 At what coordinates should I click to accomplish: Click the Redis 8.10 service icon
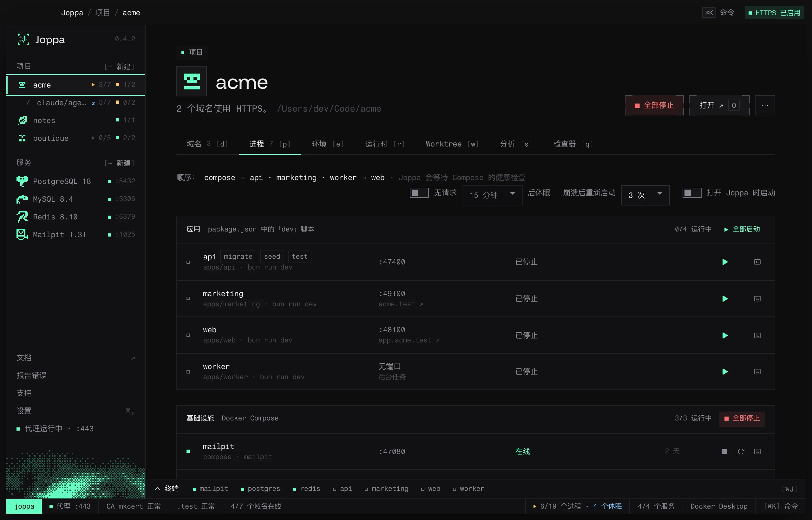[x=22, y=217]
